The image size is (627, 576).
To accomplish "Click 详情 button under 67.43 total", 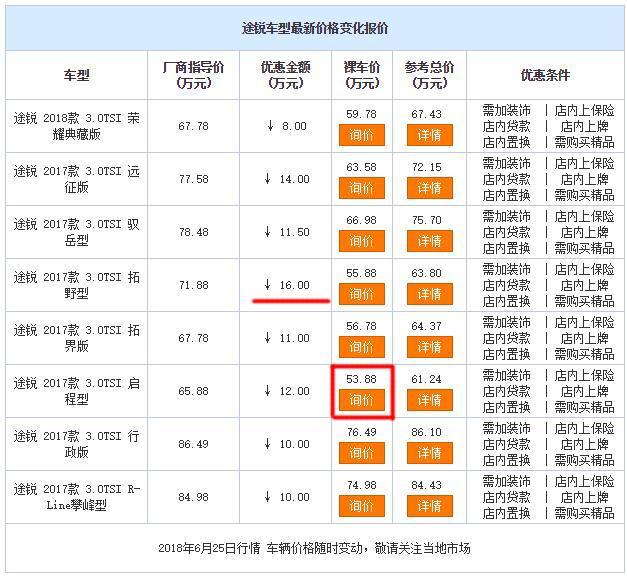I will coord(429,135).
